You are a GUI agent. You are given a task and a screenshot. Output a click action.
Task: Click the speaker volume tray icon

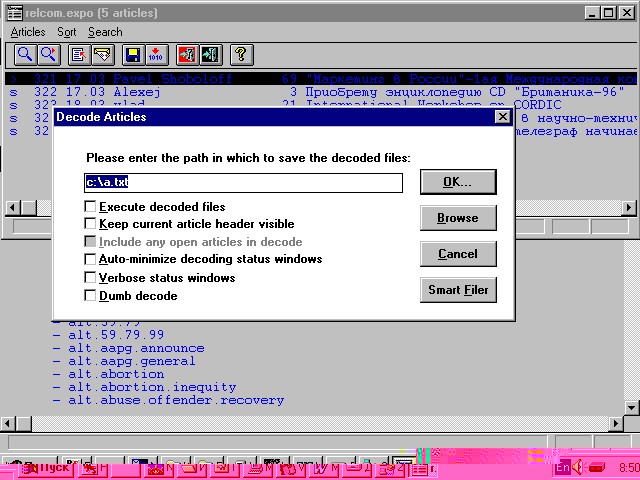pyautogui.click(x=578, y=467)
